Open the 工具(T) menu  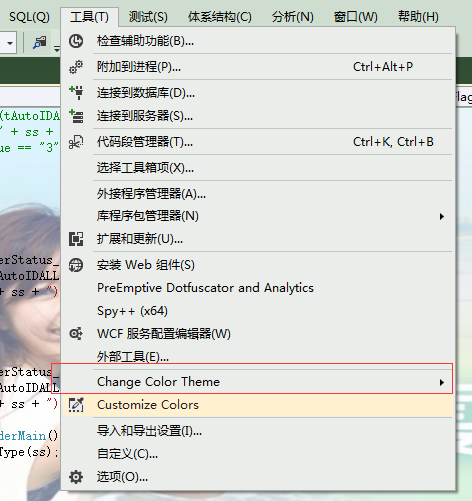point(89,16)
